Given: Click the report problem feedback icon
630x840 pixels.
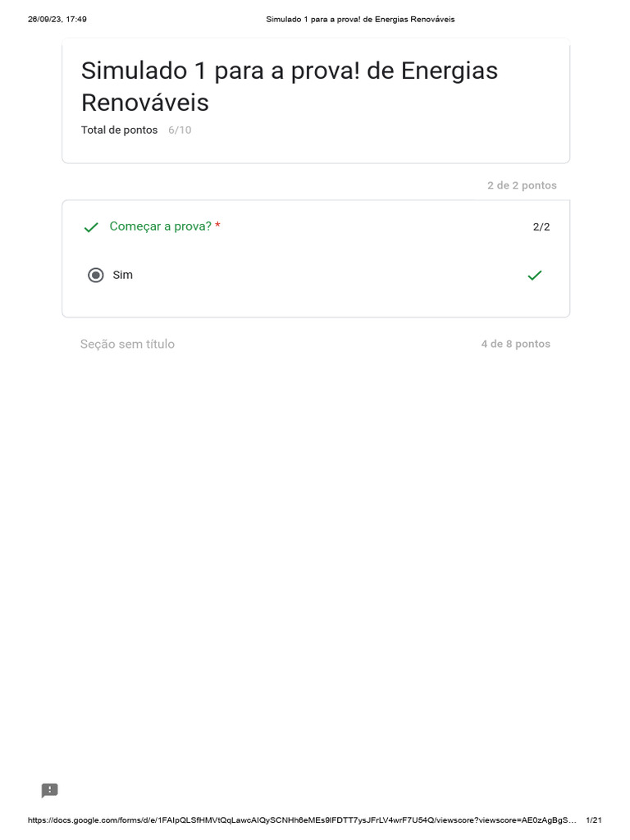Looking at the screenshot, I should [x=50, y=791].
